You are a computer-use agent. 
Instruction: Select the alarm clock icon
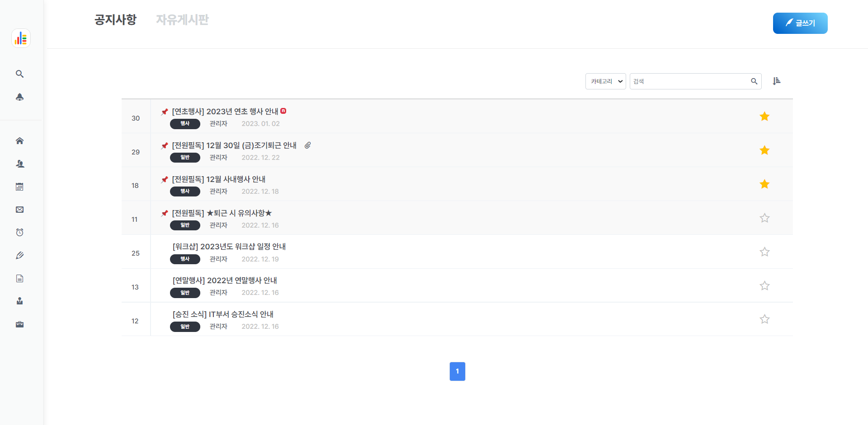click(x=19, y=232)
